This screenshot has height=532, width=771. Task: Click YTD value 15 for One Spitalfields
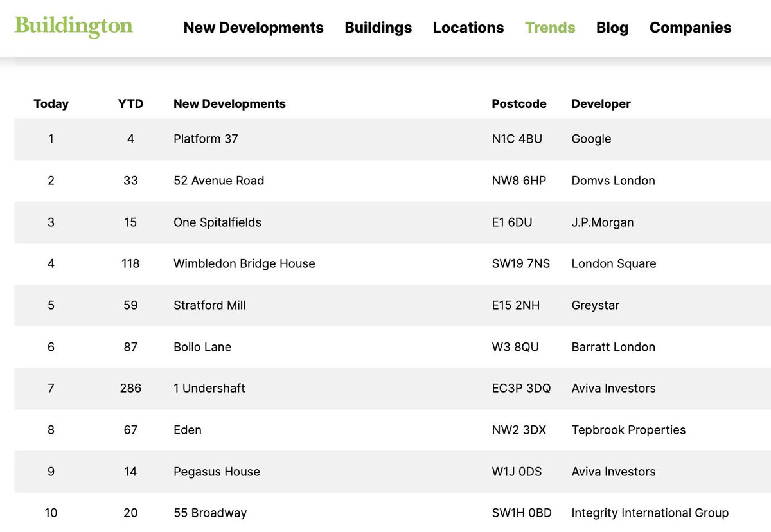[130, 222]
